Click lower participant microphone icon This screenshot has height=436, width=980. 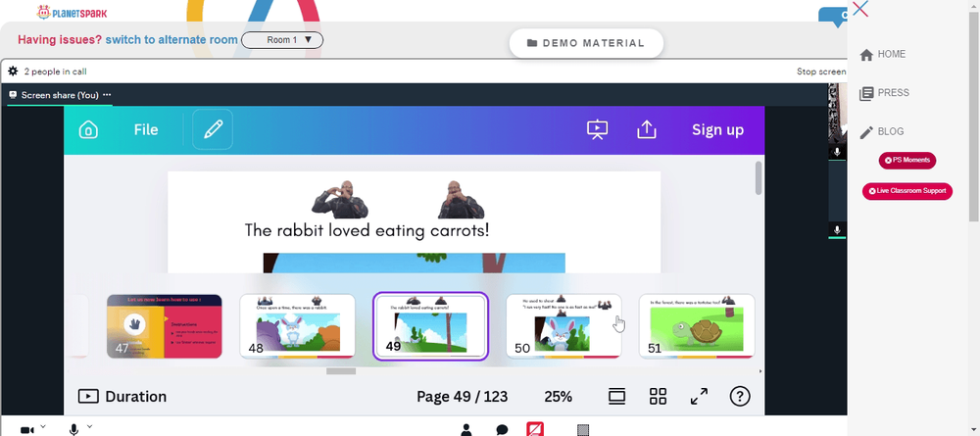coord(837,230)
